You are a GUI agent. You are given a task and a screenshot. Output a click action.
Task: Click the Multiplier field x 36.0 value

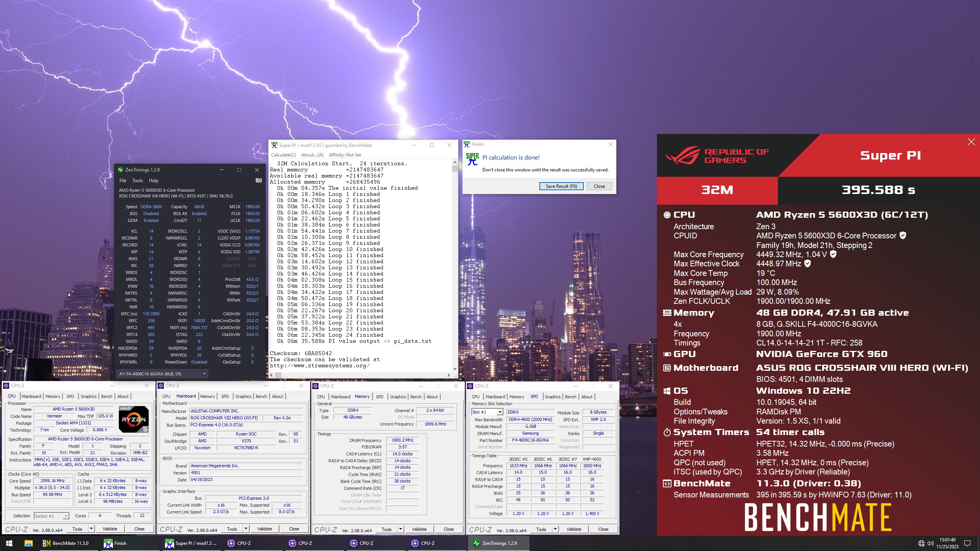point(52,487)
